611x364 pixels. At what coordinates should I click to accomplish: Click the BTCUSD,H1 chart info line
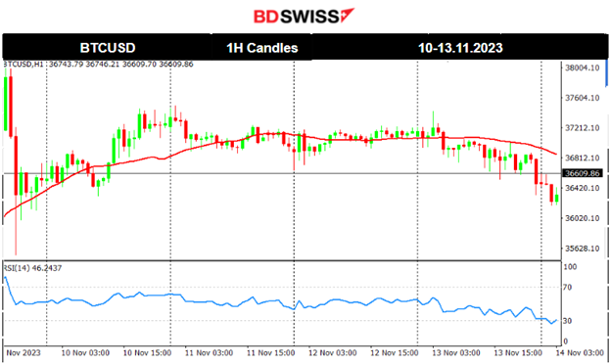pos(98,64)
